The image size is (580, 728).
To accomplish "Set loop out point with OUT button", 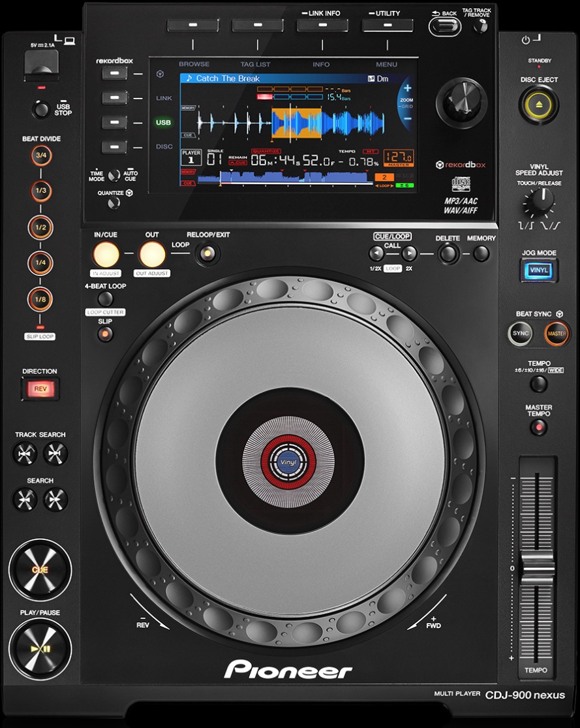I will tap(152, 255).
